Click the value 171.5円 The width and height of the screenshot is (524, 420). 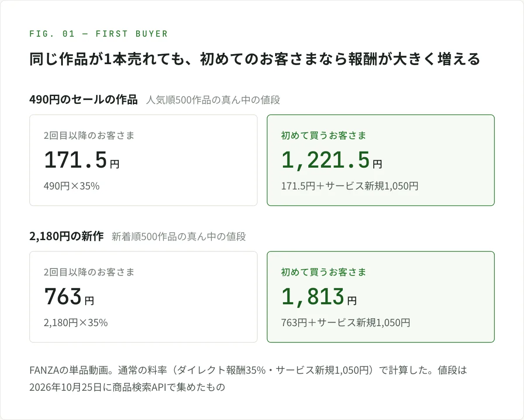[x=82, y=160]
